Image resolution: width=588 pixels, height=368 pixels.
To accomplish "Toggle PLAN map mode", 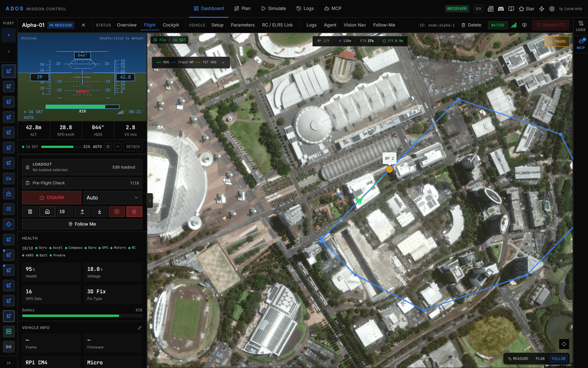I will [x=540, y=359].
